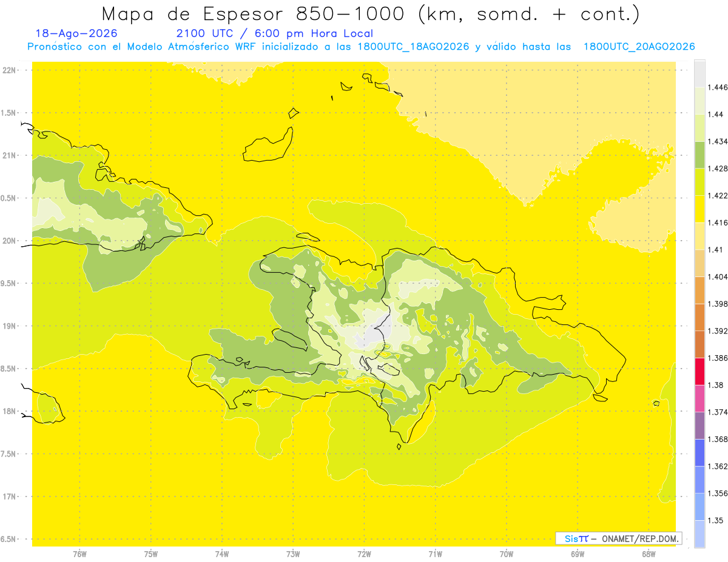Click the light gray legend swatch above 1.446
This screenshot has height=562, width=728.
[699, 73]
